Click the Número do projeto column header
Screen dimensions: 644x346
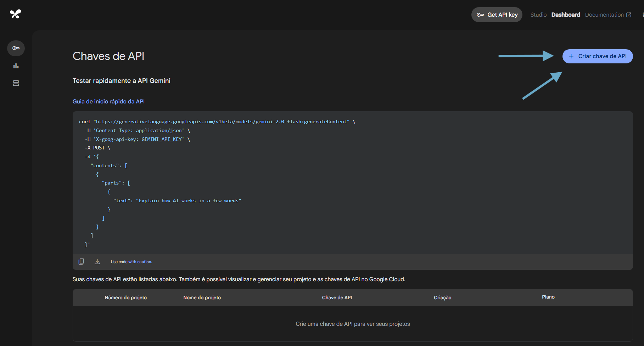pyautogui.click(x=126, y=298)
